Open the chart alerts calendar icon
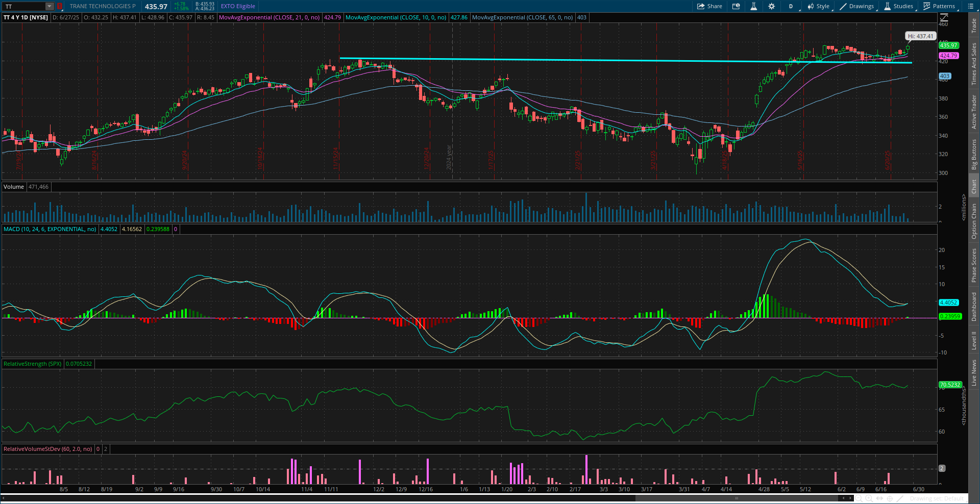The image size is (980, 504). coord(736,6)
